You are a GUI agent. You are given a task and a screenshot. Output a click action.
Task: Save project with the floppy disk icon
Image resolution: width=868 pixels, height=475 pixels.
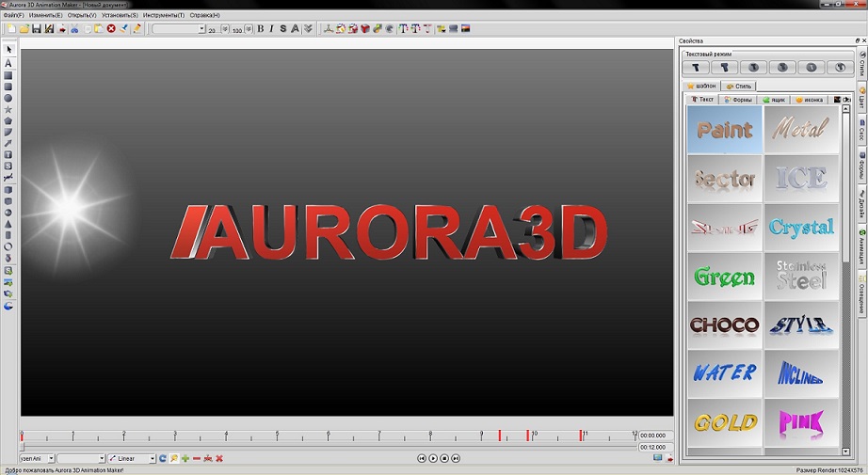(x=37, y=29)
